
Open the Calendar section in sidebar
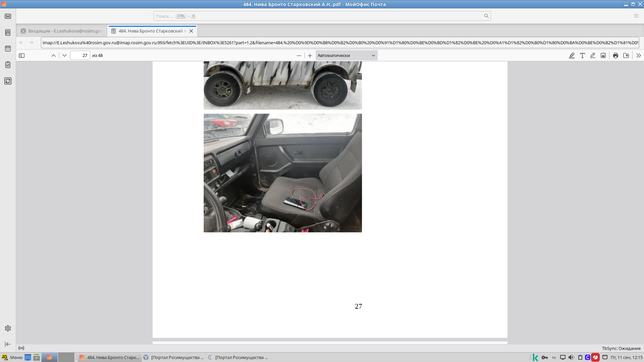coord(8,49)
